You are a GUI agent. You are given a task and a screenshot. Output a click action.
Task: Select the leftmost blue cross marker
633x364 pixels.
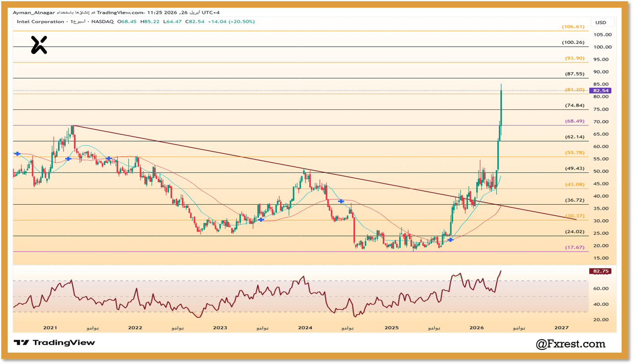(x=17, y=153)
